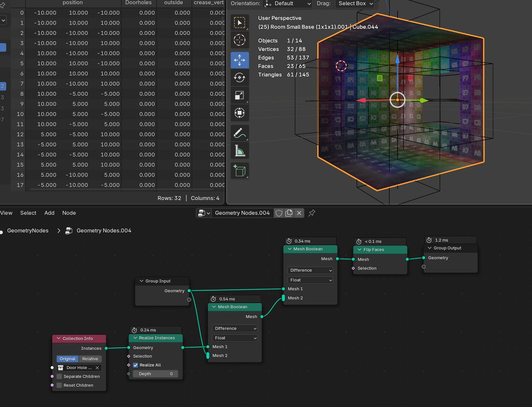This screenshot has height=407, width=532.
Task: Click the Doorholes column header
Action: (139, 3)
